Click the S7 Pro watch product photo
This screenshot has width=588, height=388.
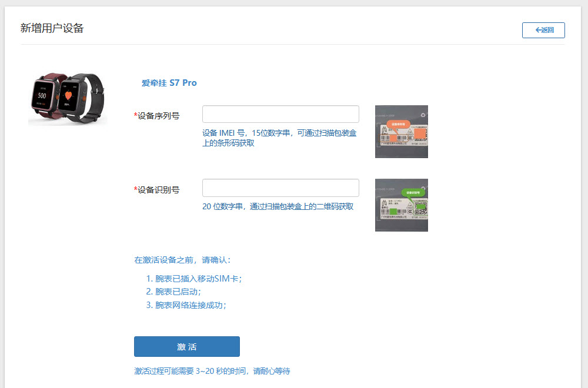(x=67, y=98)
